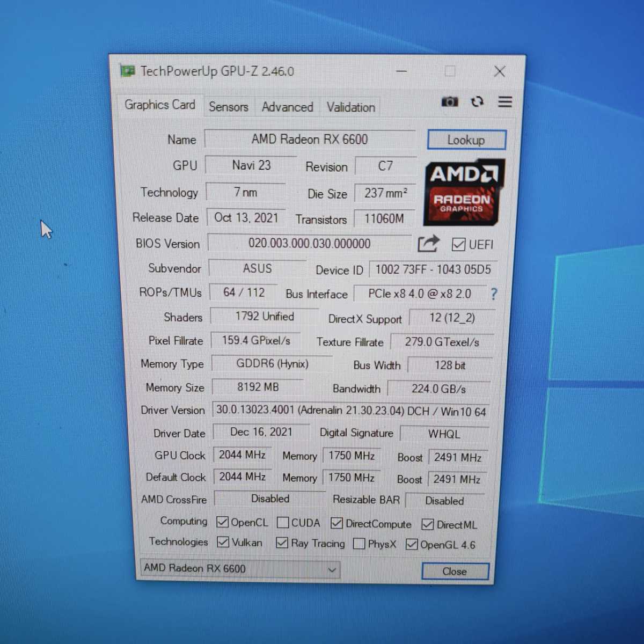This screenshot has height=644, width=644.
Task: Minimize the GPU-Z window
Action: (401, 71)
